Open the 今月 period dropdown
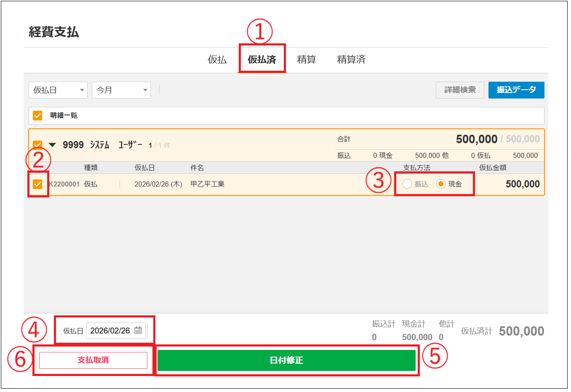 (121, 90)
